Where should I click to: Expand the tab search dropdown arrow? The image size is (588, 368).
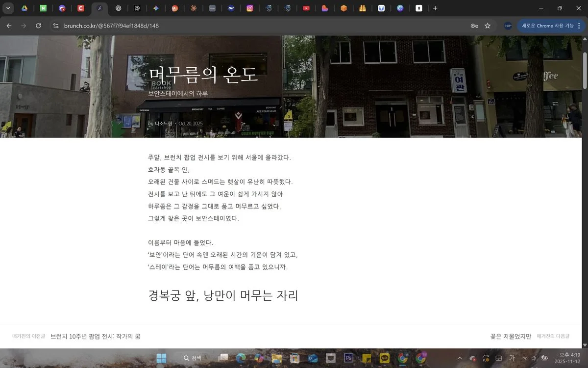[x=8, y=8]
